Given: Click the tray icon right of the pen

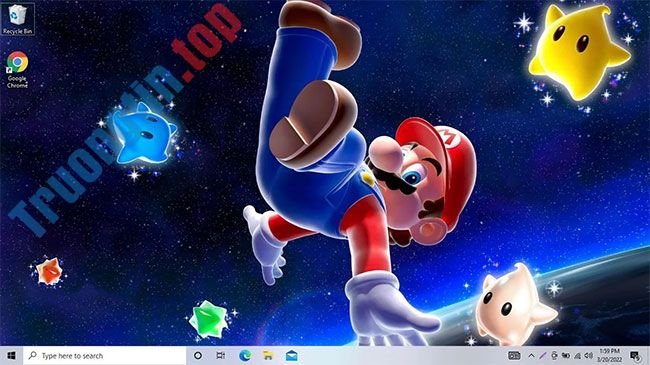Looking at the screenshot, I should click(x=554, y=355).
